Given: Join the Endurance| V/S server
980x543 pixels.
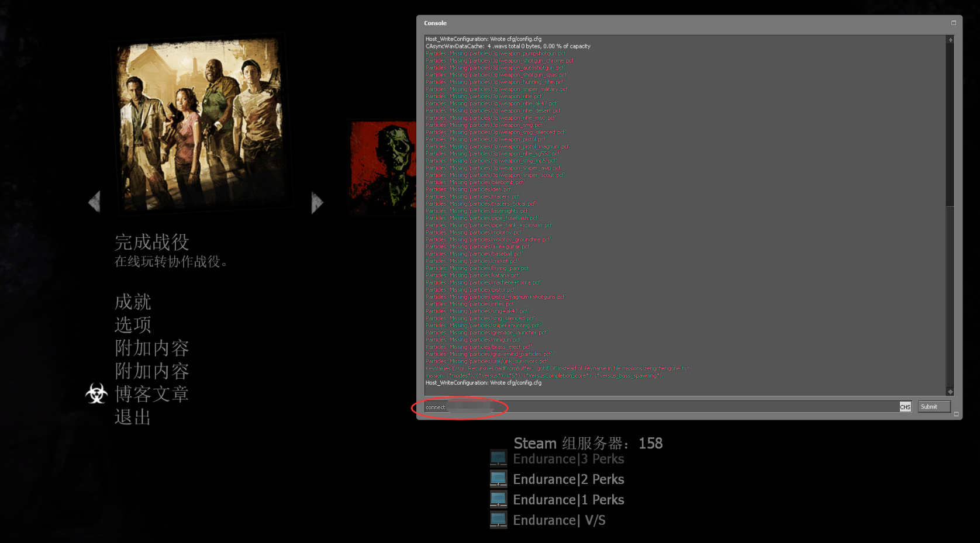Looking at the screenshot, I should [559, 520].
